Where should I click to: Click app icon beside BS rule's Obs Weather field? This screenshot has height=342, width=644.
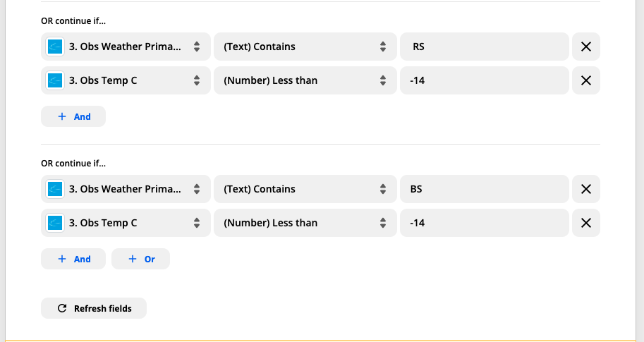[55, 189]
